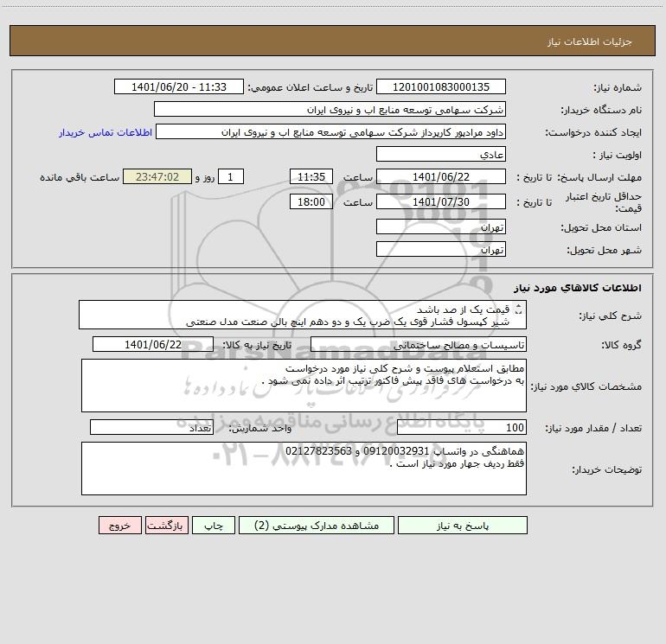Click response deadline date 1401/06/22 field

click(441, 176)
